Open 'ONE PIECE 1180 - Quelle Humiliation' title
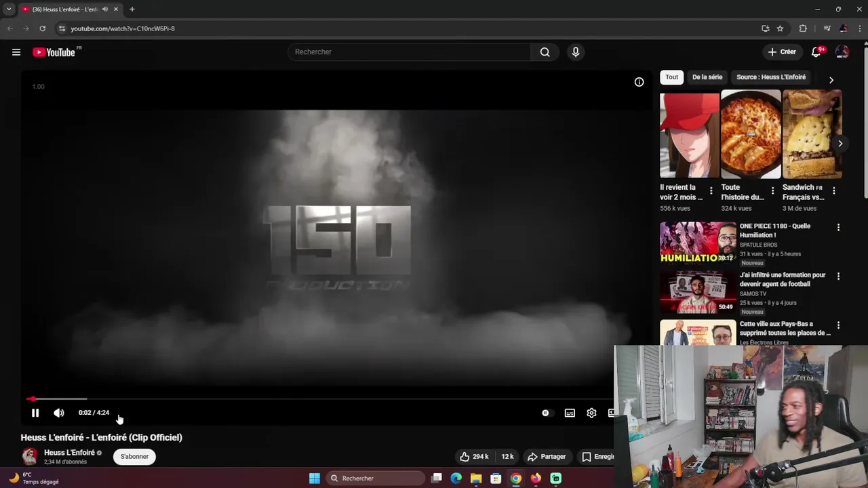Image resolution: width=868 pixels, height=488 pixels. (775, 230)
